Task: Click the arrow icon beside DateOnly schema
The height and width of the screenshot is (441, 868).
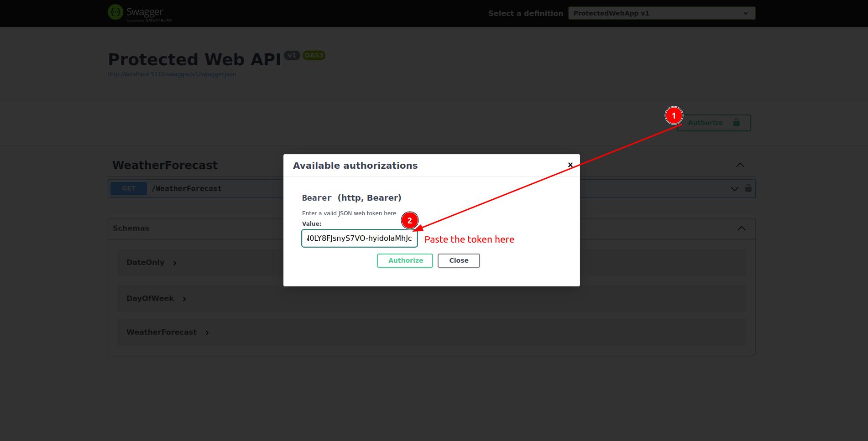Action: click(x=175, y=263)
